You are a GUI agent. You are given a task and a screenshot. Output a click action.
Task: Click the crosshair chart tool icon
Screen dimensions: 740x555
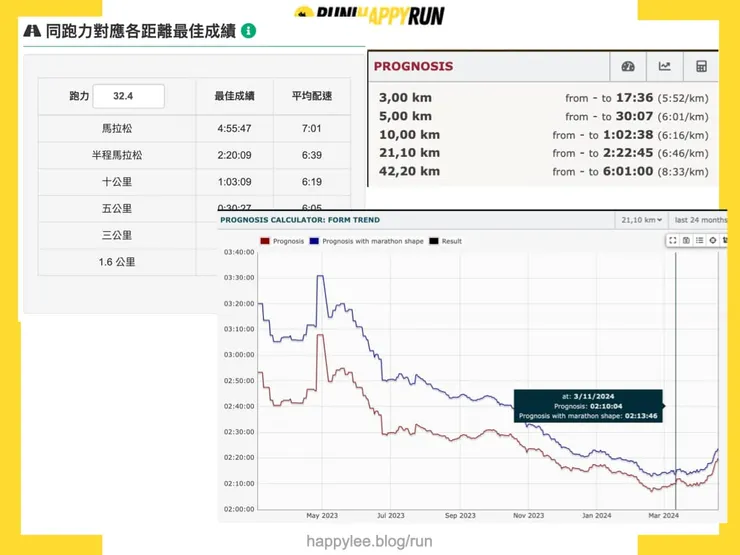(713, 240)
